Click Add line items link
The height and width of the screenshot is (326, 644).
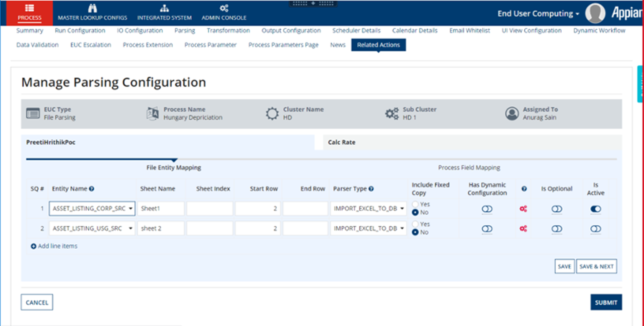[58, 246]
